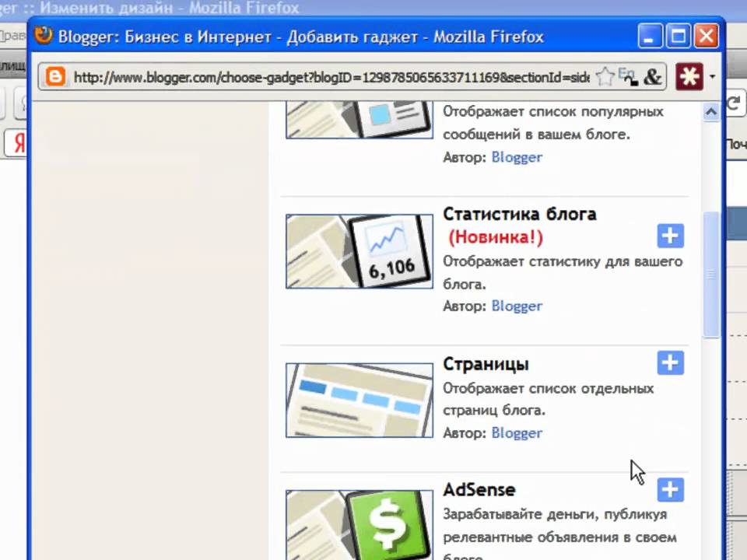Maximize the Добавить гаджет window
The width and height of the screenshot is (747, 560).
click(679, 36)
